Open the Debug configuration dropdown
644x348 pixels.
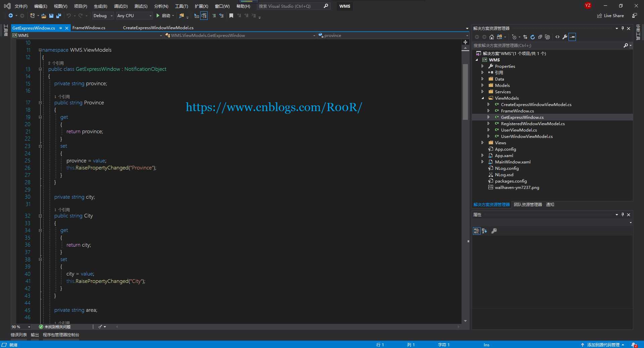[103, 16]
